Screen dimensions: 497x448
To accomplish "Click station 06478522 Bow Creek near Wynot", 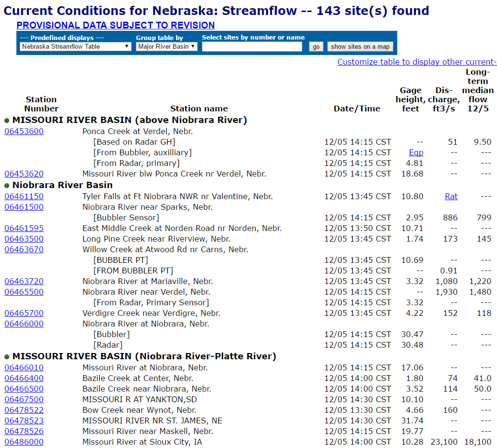I will [x=24, y=409].
